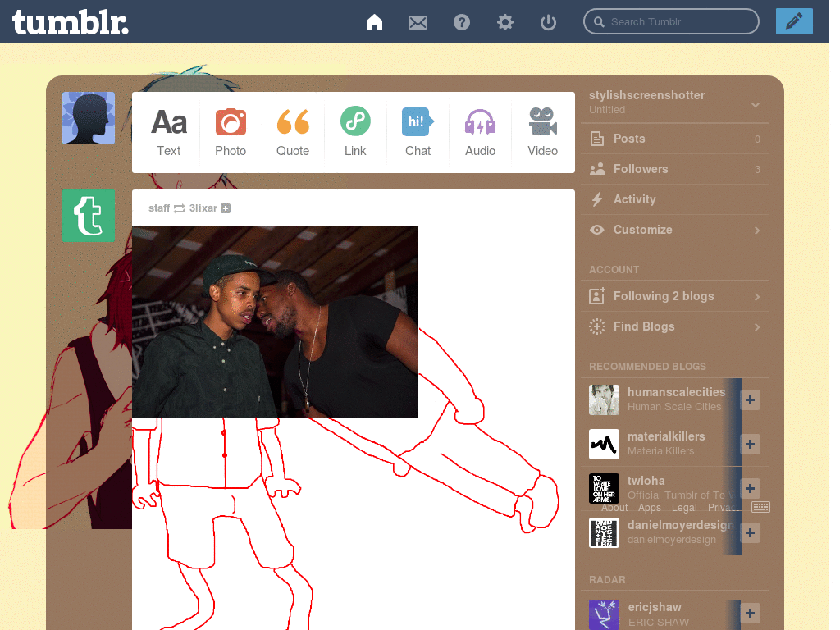Open the 3lixar blog link
Viewport: 840px width, 630px height.
pos(203,208)
